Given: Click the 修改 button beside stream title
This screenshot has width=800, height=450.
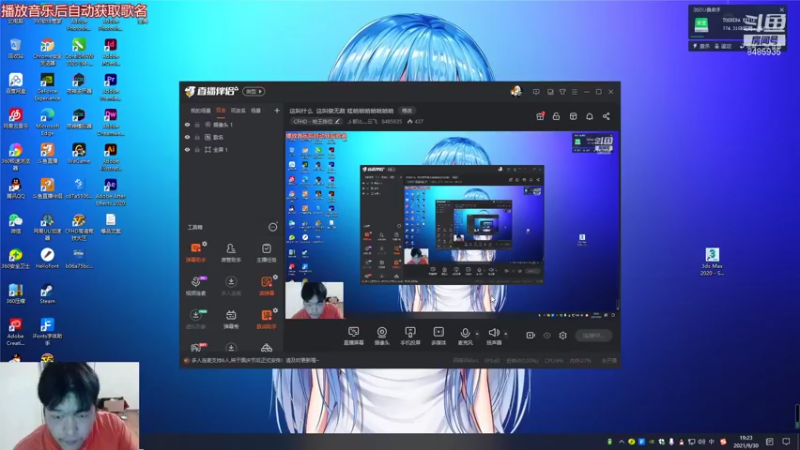Looking at the screenshot, I should [407, 110].
